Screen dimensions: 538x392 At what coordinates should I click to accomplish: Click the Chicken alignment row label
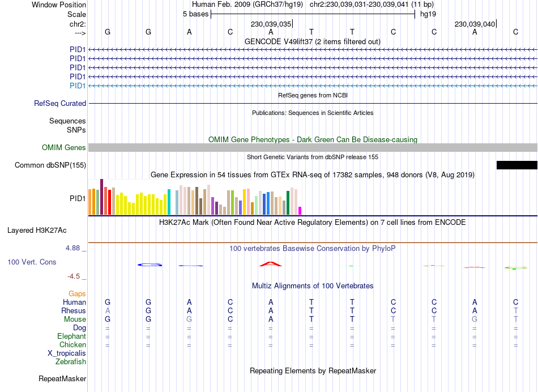(x=72, y=344)
